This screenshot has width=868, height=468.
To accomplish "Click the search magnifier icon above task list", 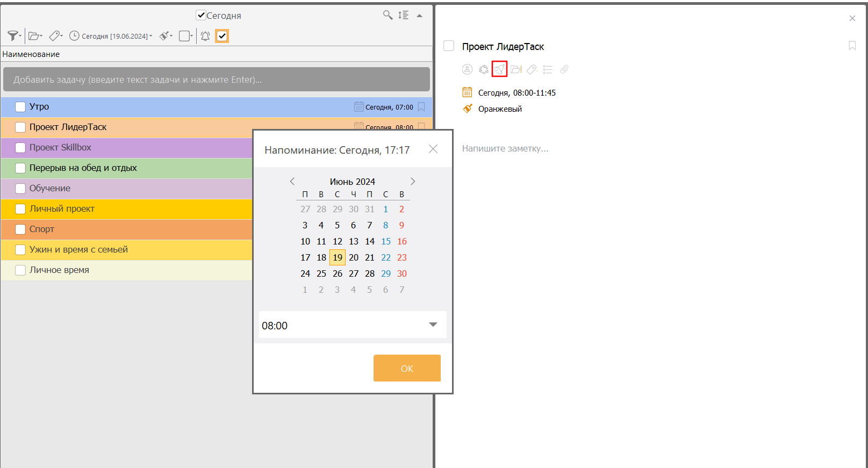I will click(388, 15).
